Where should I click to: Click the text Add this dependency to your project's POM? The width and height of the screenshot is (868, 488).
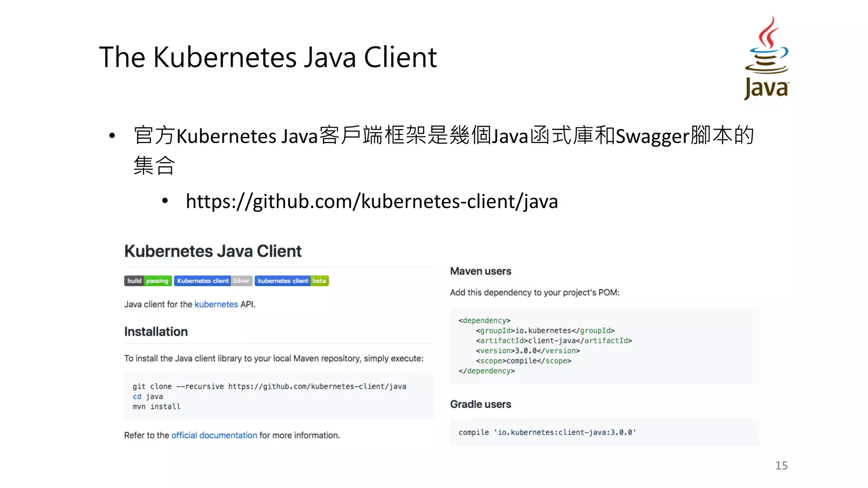pyautogui.click(x=535, y=292)
